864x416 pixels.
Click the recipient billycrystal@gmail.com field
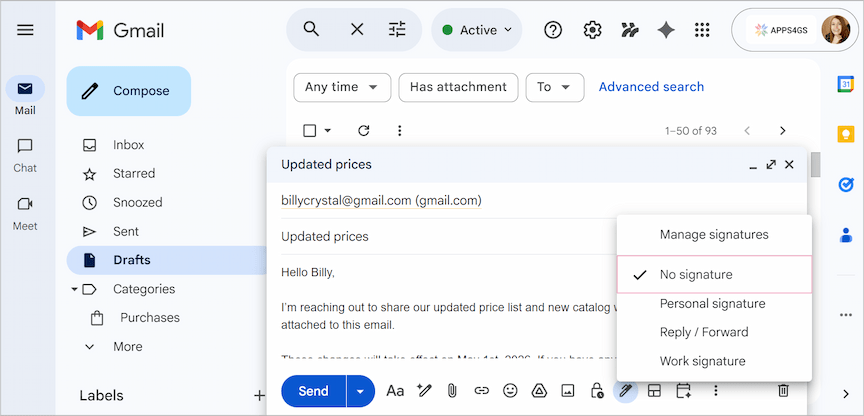tap(381, 201)
